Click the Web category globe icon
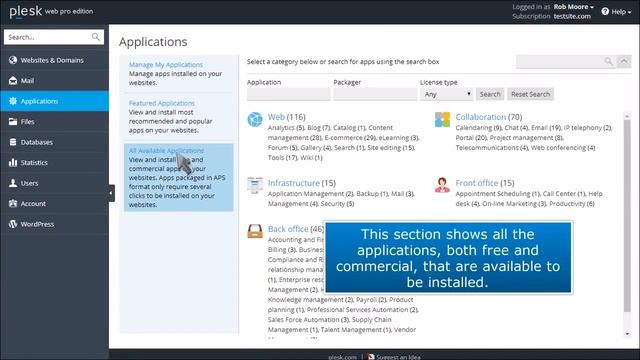Image resolution: width=640 pixels, height=360 pixels. point(255,119)
